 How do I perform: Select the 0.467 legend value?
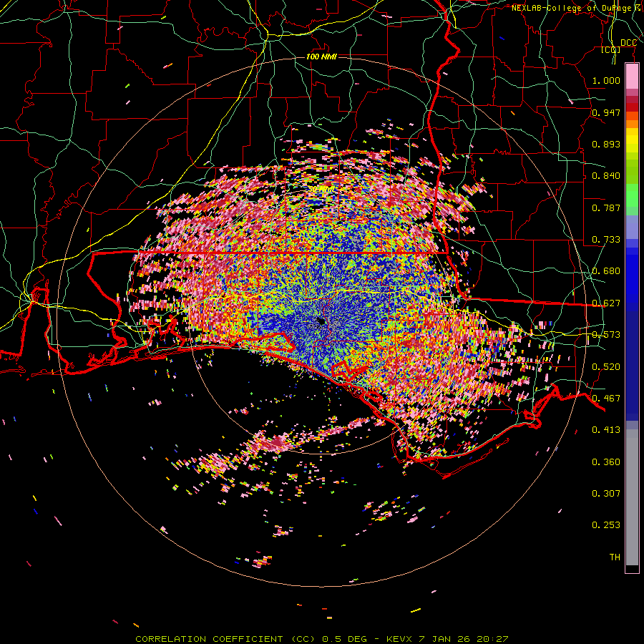coord(606,399)
